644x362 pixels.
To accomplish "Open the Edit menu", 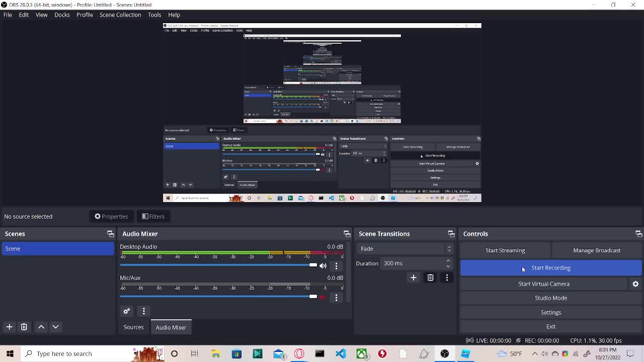I will pyautogui.click(x=24, y=15).
